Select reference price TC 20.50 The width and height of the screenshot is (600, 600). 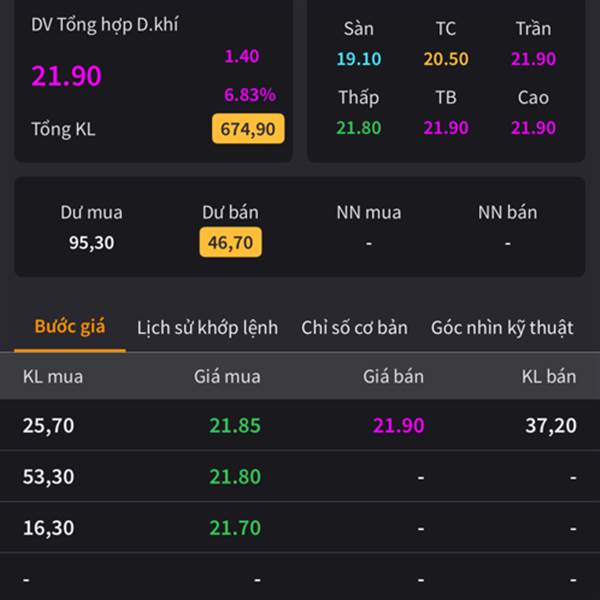[446, 59]
